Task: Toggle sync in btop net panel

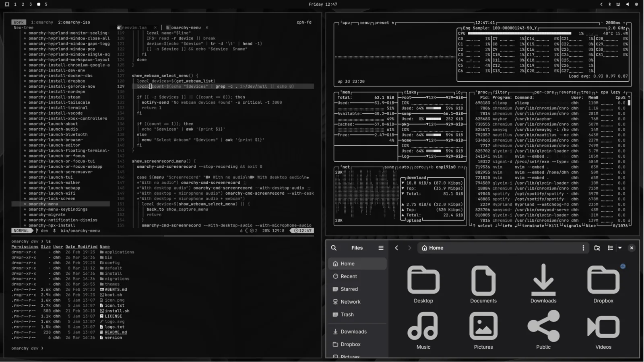Action: pyautogui.click(x=389, y=167)
